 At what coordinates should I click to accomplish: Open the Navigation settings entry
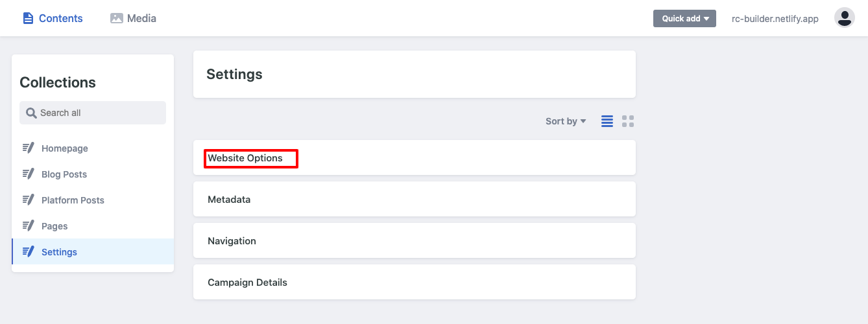(x=415, y=240)
